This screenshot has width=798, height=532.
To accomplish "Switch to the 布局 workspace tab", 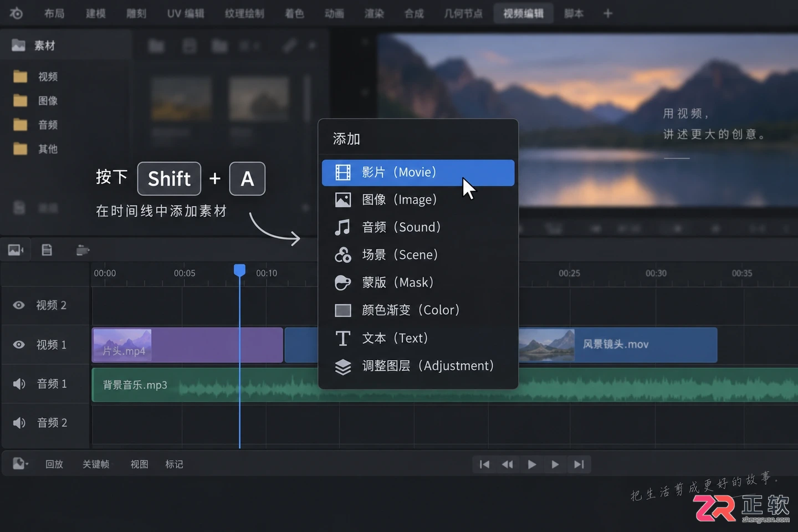I will point(54,13).
